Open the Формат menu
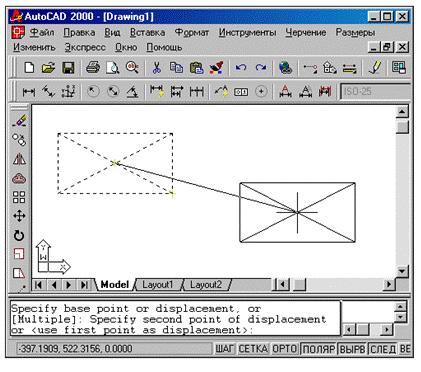 click(192, 32)
